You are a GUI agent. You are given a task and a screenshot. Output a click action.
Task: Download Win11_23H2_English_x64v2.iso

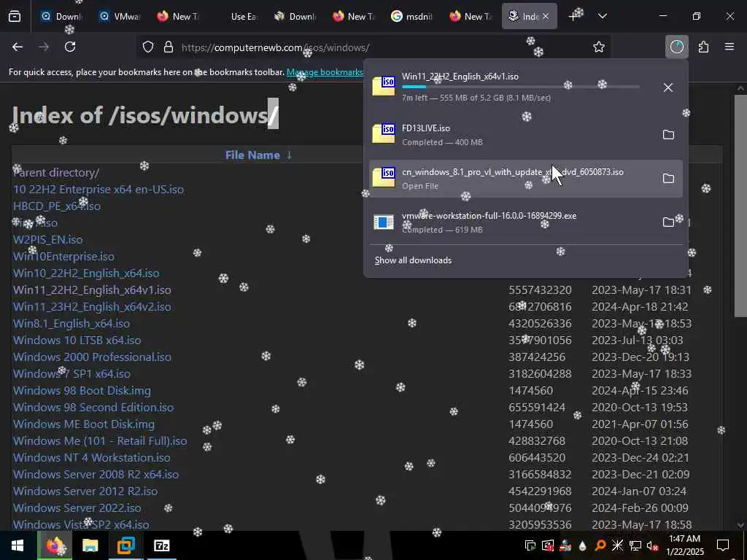click(92, 307)
